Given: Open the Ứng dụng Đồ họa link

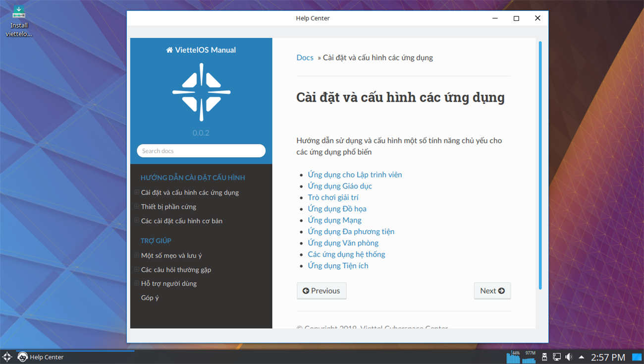Looking at the screenshot, I should coord(337,209).
